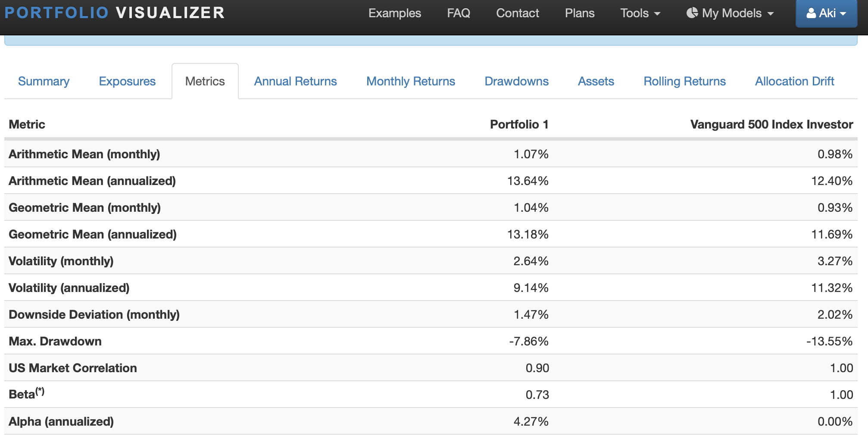Click the -7.86% max drawdown value

point(529,341)
